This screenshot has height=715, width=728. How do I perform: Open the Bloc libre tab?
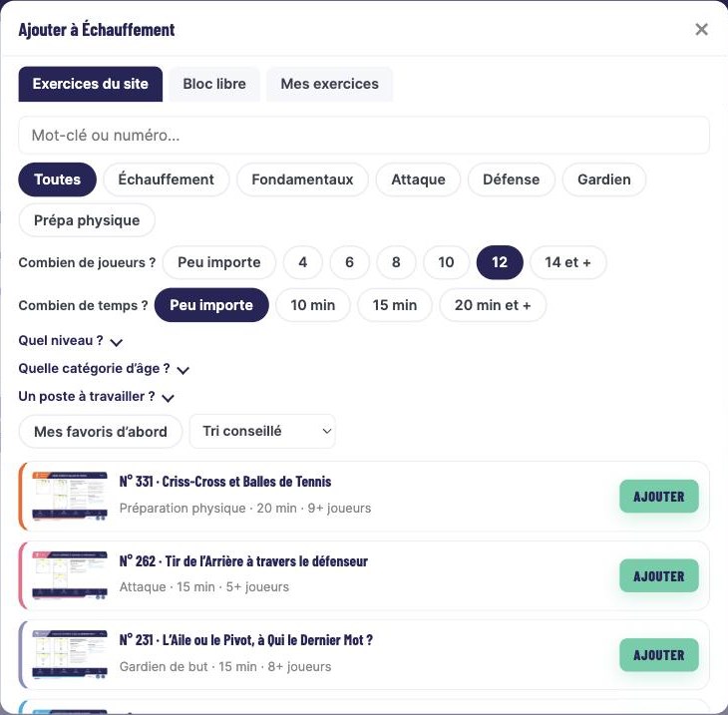coord(214,84)
